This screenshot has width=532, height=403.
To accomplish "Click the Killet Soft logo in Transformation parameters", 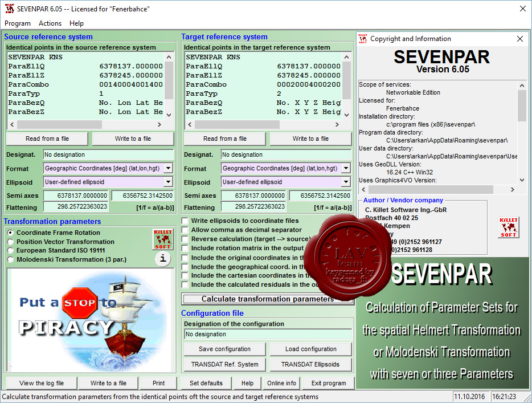I will [x=163, y=239].
